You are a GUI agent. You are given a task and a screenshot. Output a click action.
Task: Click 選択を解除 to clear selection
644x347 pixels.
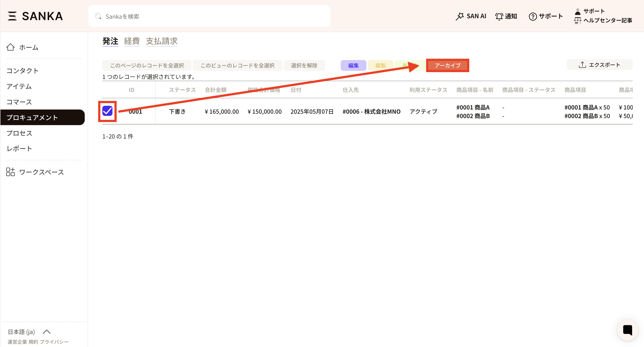(x=304, y=66)
